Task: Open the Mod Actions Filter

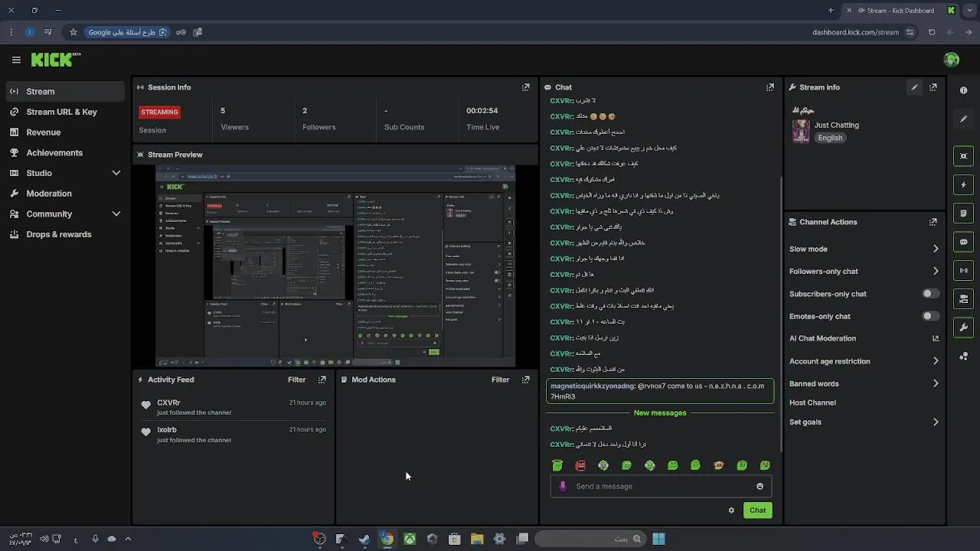Action: click(x=500, y=380)
